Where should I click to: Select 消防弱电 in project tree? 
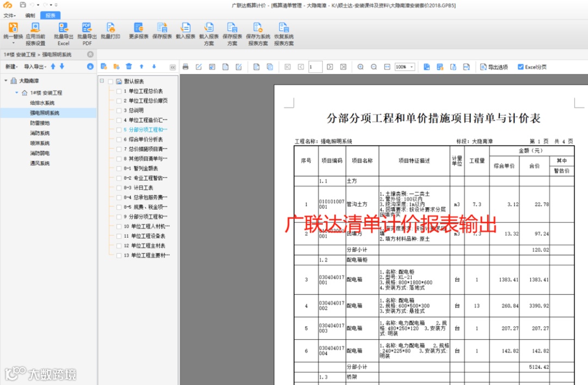click(40, 153)
